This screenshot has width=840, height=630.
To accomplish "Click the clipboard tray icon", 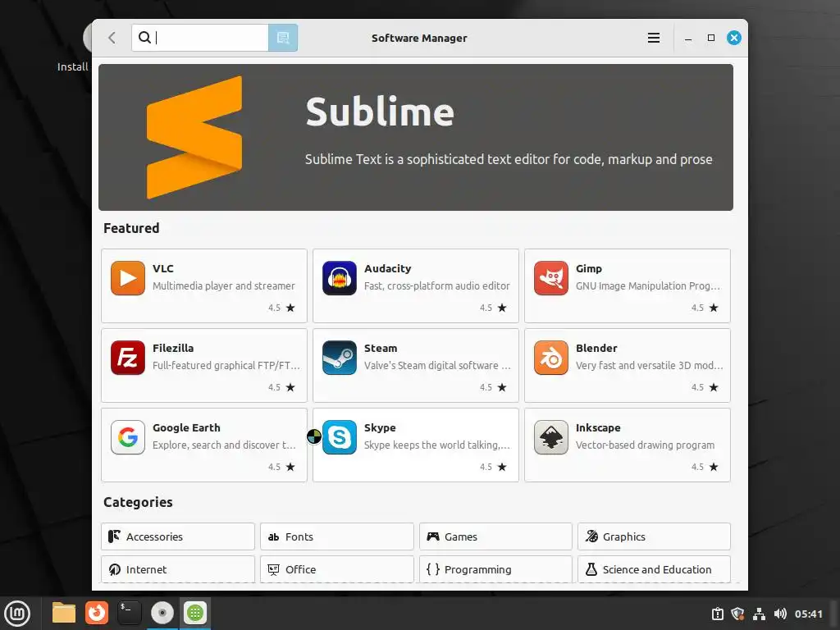I will tap(717, 614).
